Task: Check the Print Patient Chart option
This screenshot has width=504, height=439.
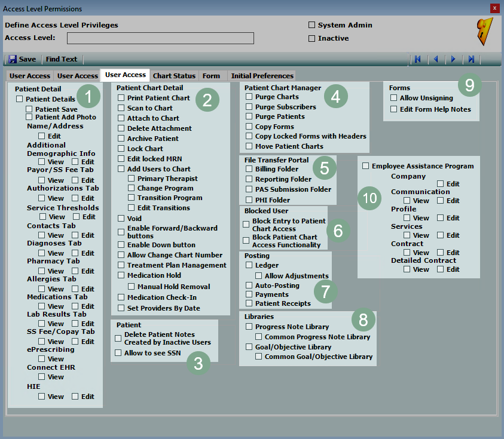Action: coord(121,98)
